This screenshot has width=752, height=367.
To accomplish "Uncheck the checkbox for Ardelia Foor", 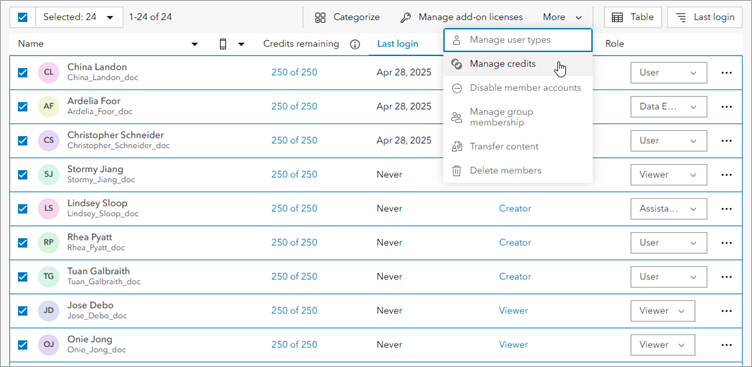I will pos(23,107).
